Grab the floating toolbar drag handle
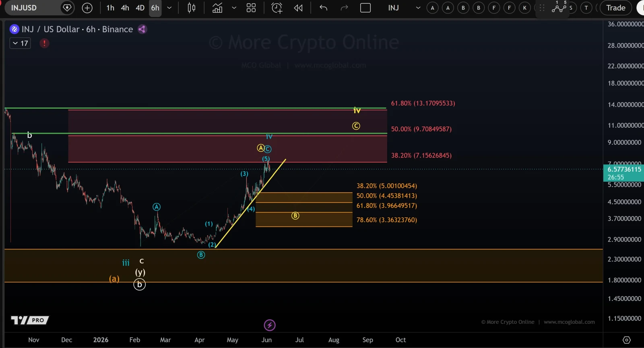This screenshot has width=644, height=348. (x=542, y=8)
